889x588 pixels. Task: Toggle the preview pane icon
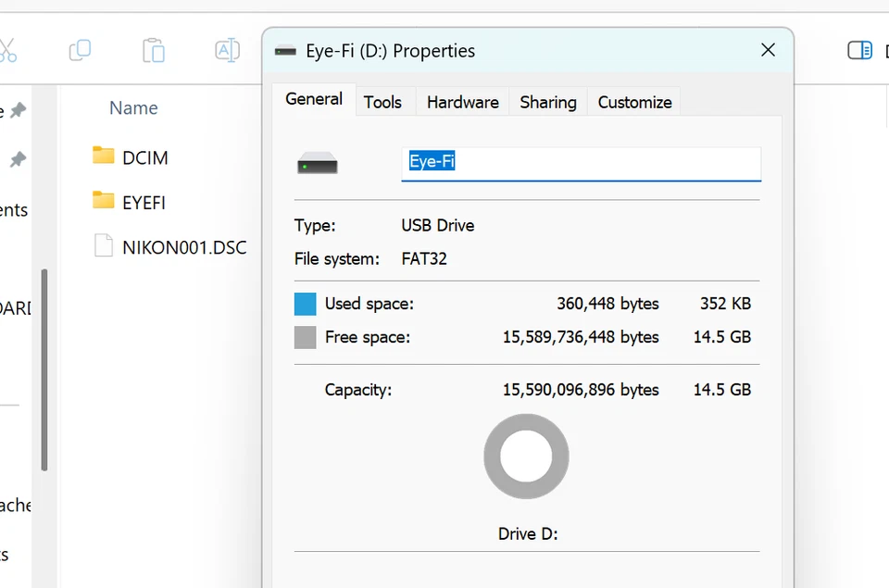(x=859, y=50)
